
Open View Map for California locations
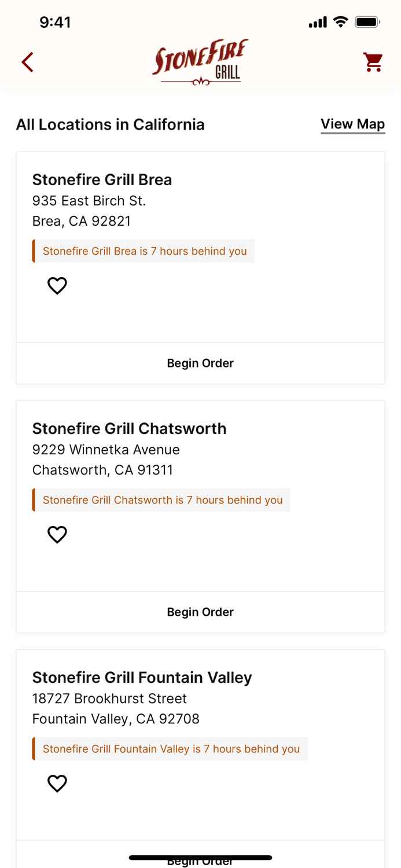tap(353, 124)
